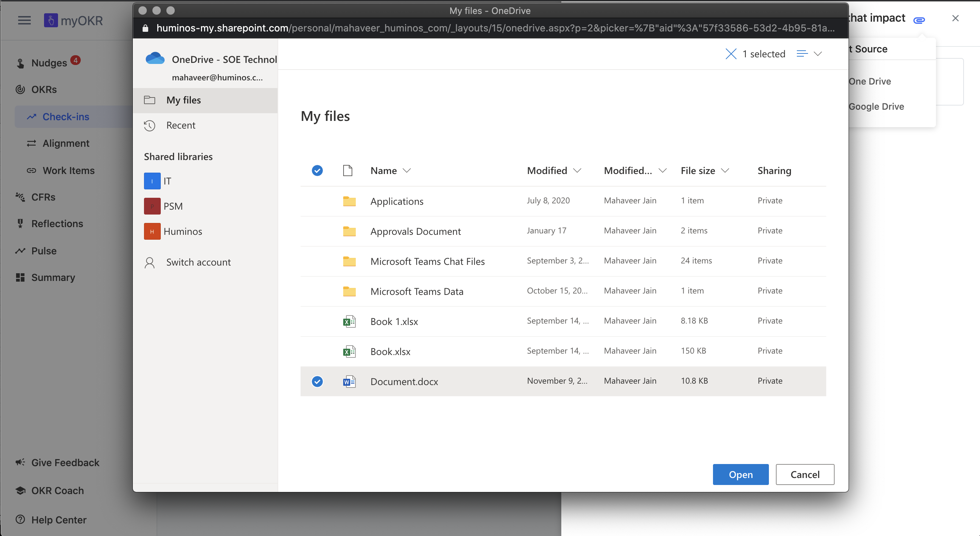Click the Word icon of Document.docx
Viewport: 980px width, 536px height.
tap(349, 381)
